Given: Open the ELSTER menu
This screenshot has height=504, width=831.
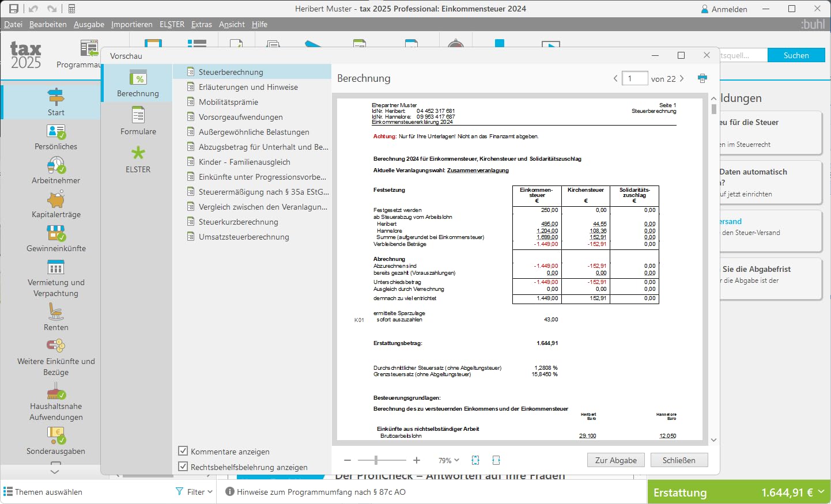Looking at the screenshot, I should (172, 24).
